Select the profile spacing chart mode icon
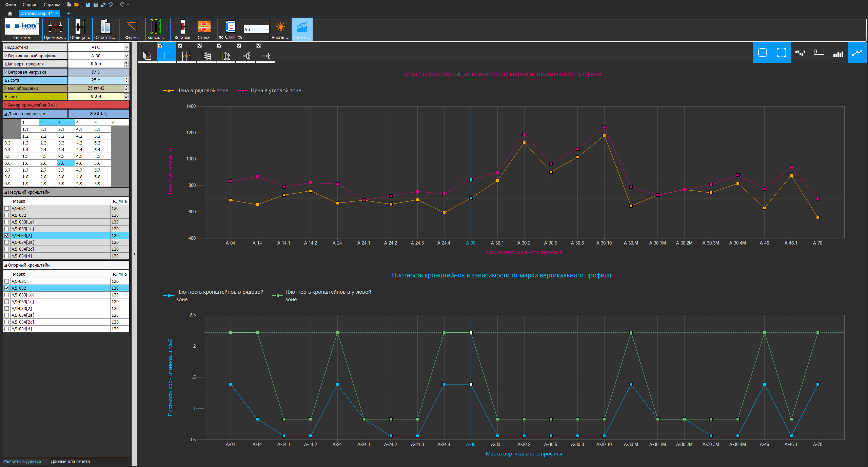Image resolution: width=868 pixels, height=467 pixels. pyautogui.click(x=186, y=56)
